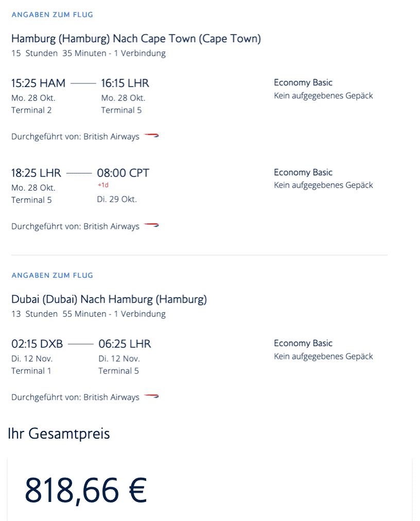
Task: Click the 18:25 LHR departure time
Action: pos(36,173)
